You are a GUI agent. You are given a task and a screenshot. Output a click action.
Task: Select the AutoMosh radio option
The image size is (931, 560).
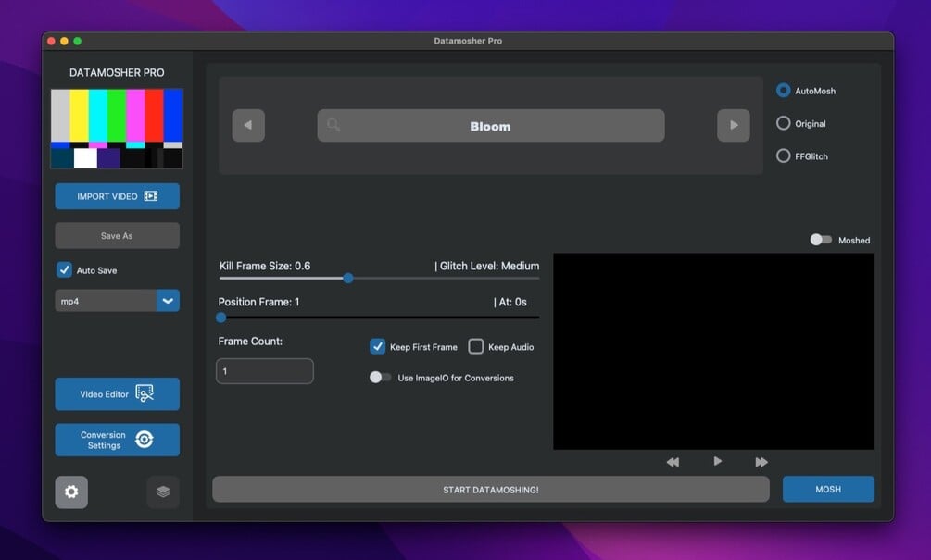[783, 90]
